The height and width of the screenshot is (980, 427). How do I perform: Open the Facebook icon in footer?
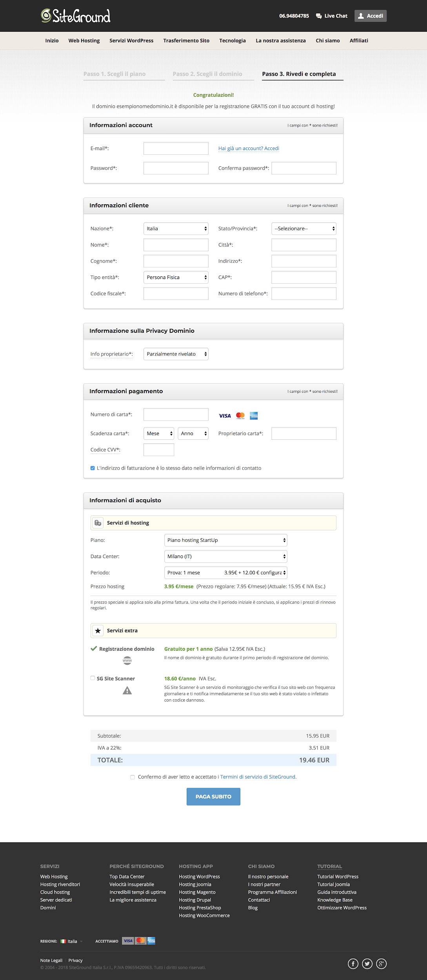coord(353,964)
